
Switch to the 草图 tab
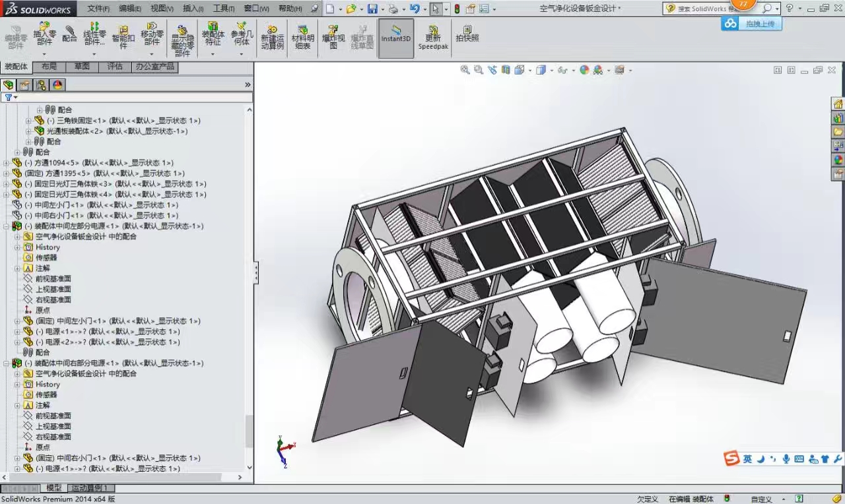pyautogui.click(x=82, y=67)
